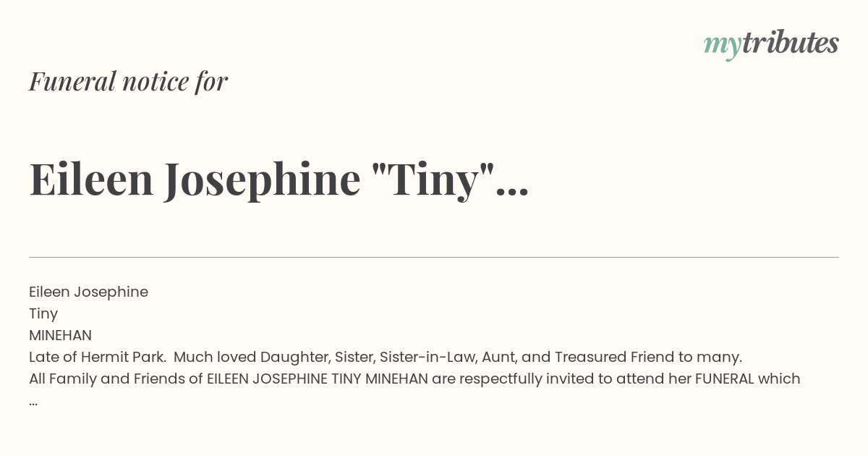Open the Eileen Josephine "Tiny" title
868x456 pixels.
278,180
